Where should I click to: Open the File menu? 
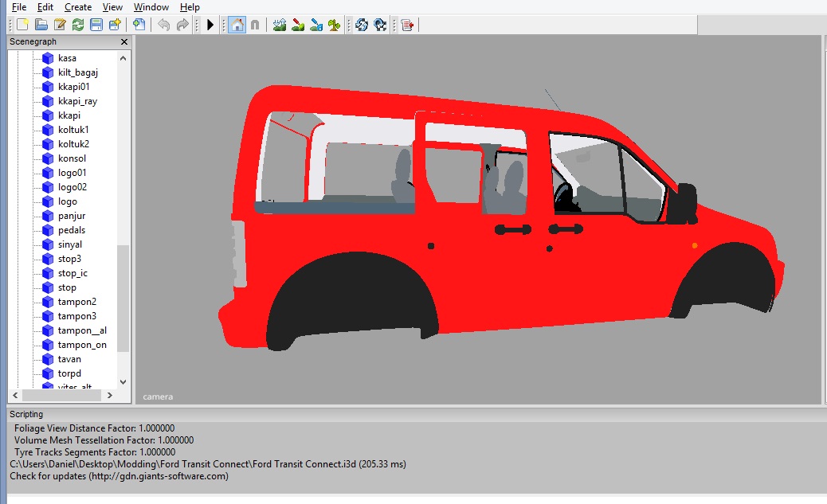pos(19,7)
